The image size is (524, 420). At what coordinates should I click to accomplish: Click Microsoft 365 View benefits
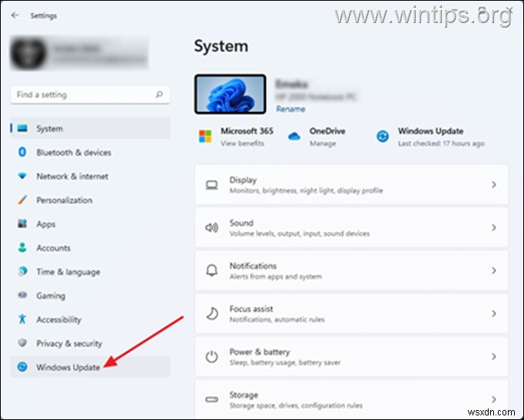[242, 144]
